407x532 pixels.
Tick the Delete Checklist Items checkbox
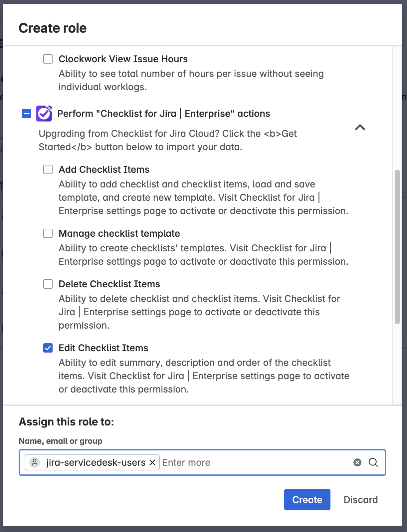(48, 284)
